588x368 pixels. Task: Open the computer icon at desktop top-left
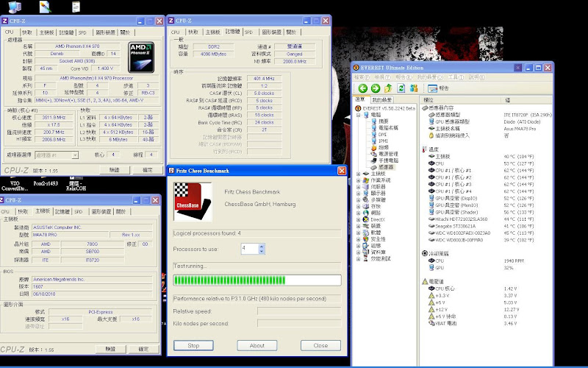point(14,7)
